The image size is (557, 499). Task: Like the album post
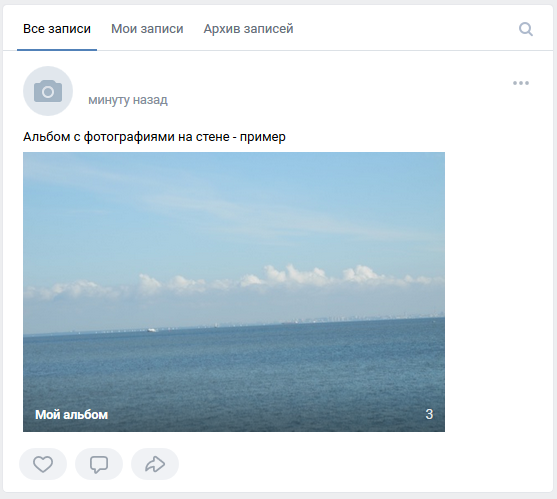pos(43,464)
